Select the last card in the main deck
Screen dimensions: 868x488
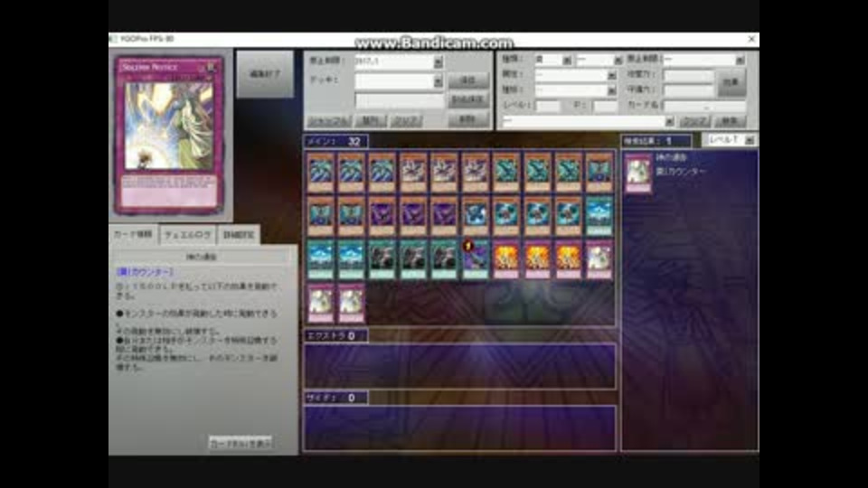click(x=352, y=303)
